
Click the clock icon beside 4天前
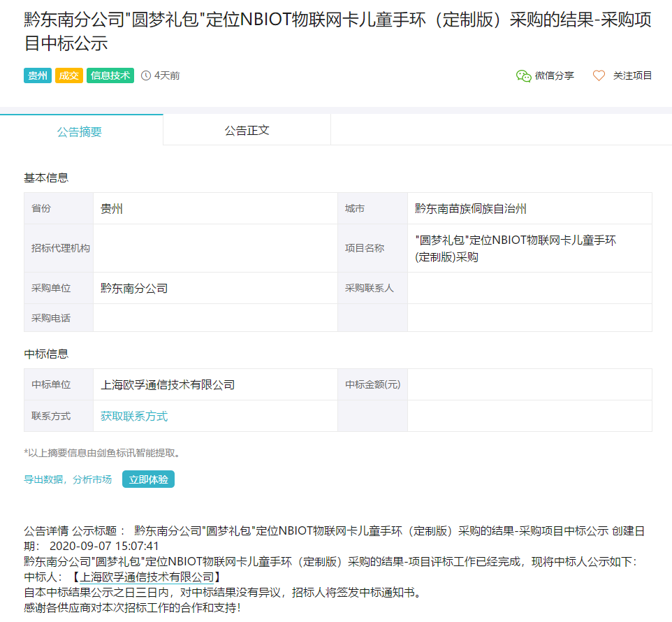coord(146,75)
